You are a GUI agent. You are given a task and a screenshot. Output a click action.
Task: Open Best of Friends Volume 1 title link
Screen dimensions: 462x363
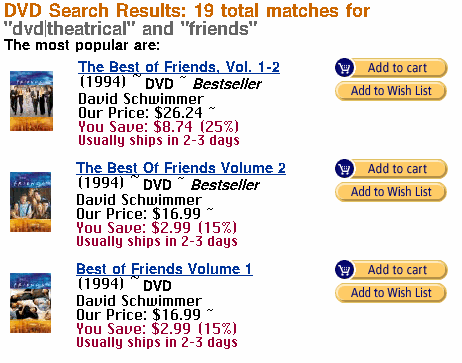pos(164,269)
